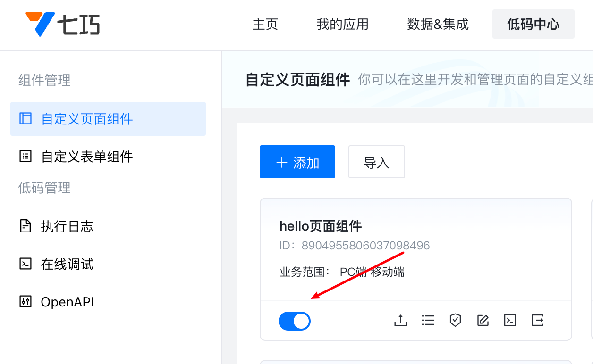593x364 pixels.
Task: Click the upload icon on hello页面组件 card
Action: 400,321
